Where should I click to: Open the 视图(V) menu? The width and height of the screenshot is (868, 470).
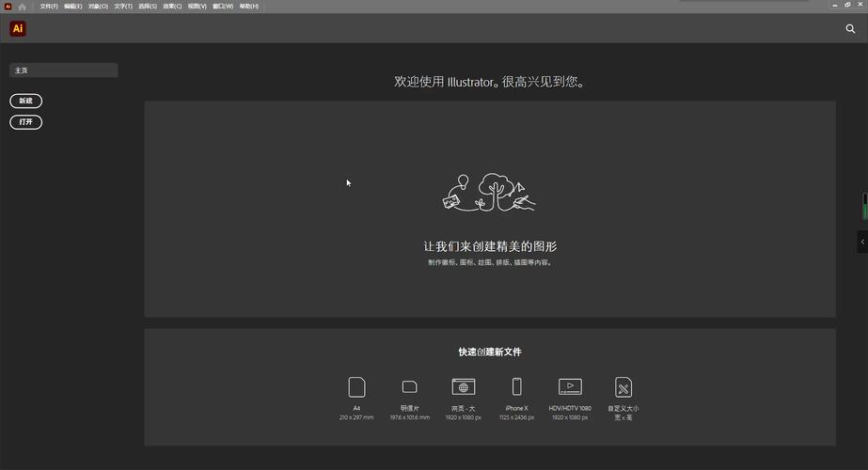(x=197, y=6)
